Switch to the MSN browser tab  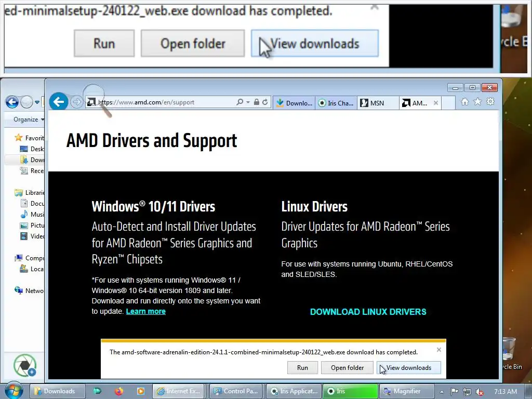point(378,103)
